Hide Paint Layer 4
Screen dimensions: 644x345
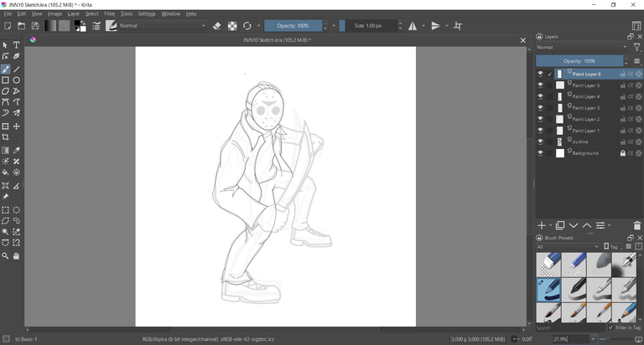tap(540, 96)
